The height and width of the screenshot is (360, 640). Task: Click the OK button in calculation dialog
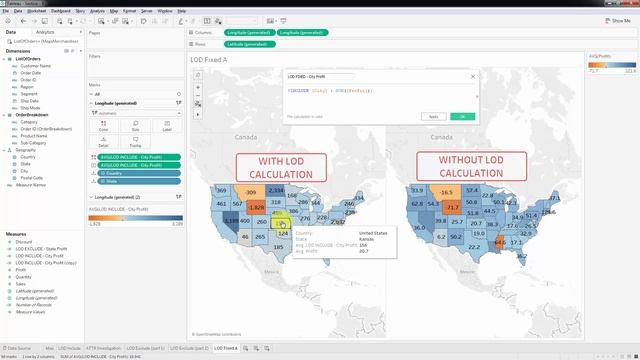pos(462,116)
